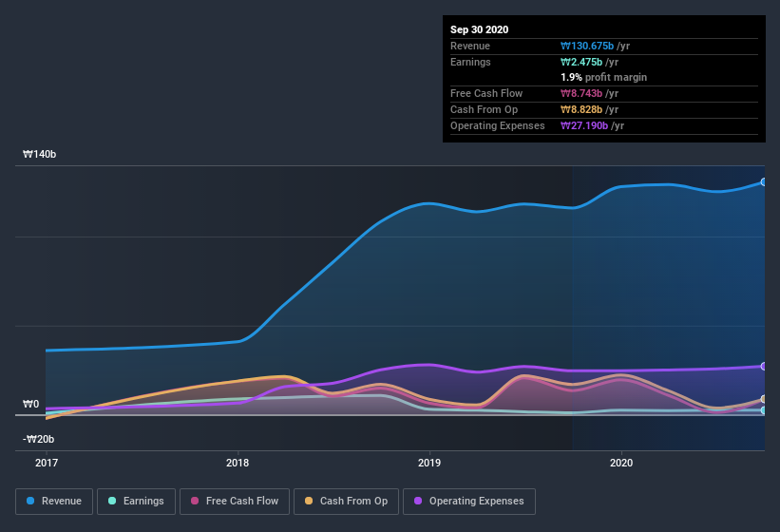Click the ₩8.828b cash from op value
This screenshot has height=532, width=780.
pos(581,109)
